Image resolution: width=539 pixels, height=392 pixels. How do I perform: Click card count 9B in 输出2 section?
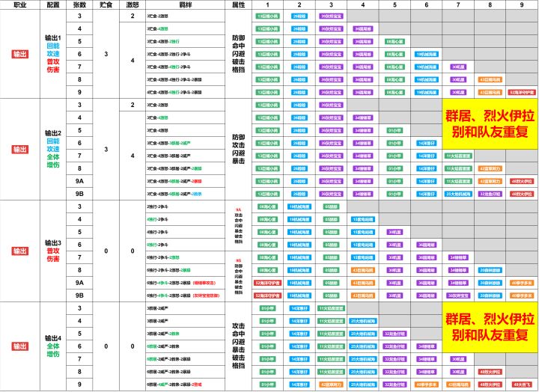[x=79, y=194]
